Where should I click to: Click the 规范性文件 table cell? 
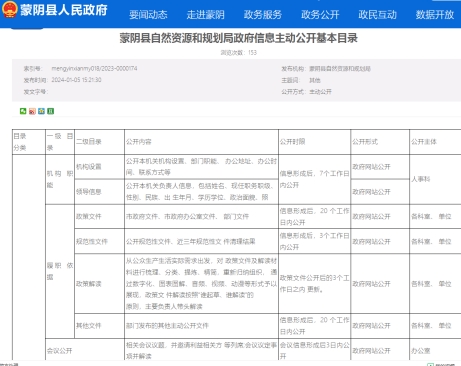click(99, 241)
